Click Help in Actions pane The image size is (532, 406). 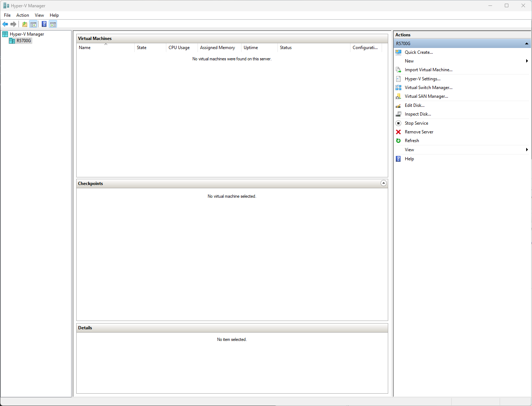[409, 159]
